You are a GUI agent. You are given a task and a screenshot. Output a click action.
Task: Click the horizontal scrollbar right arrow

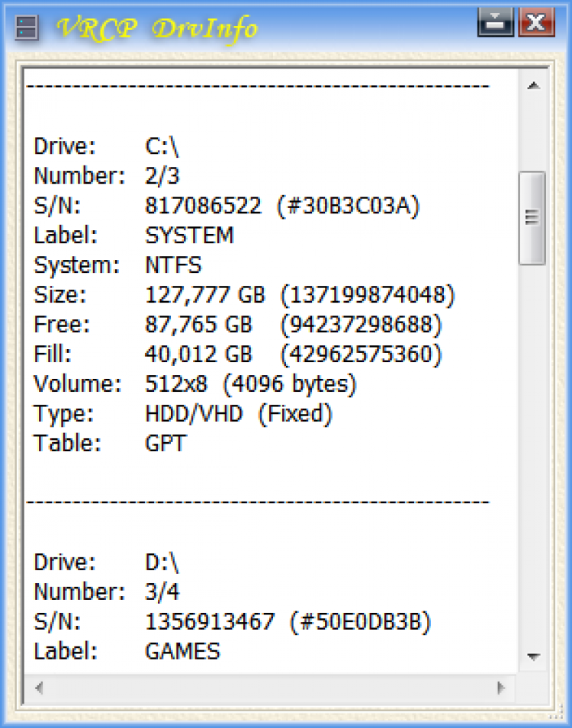(501, 687)
